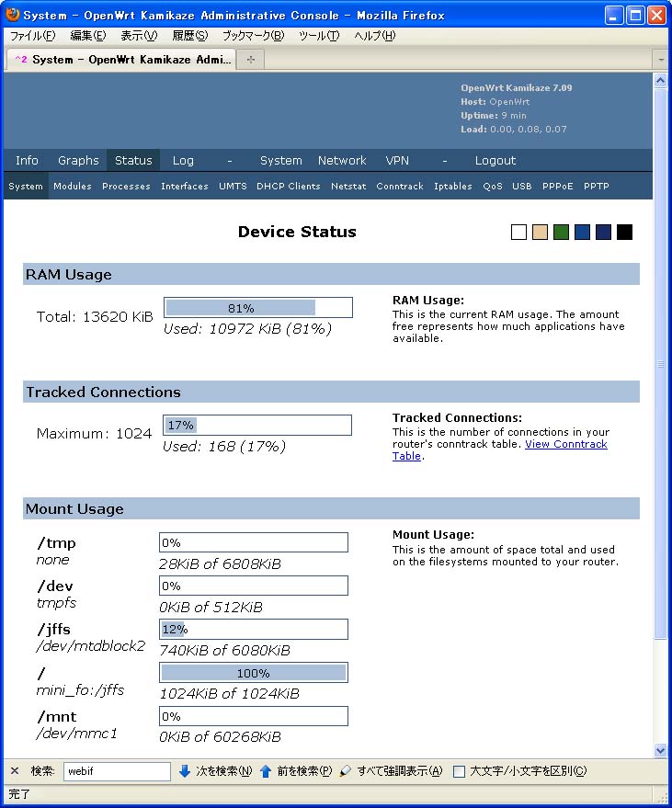The image size is (672, 808).
Task: Select the white color theme swatch
Action: point(518,233)
